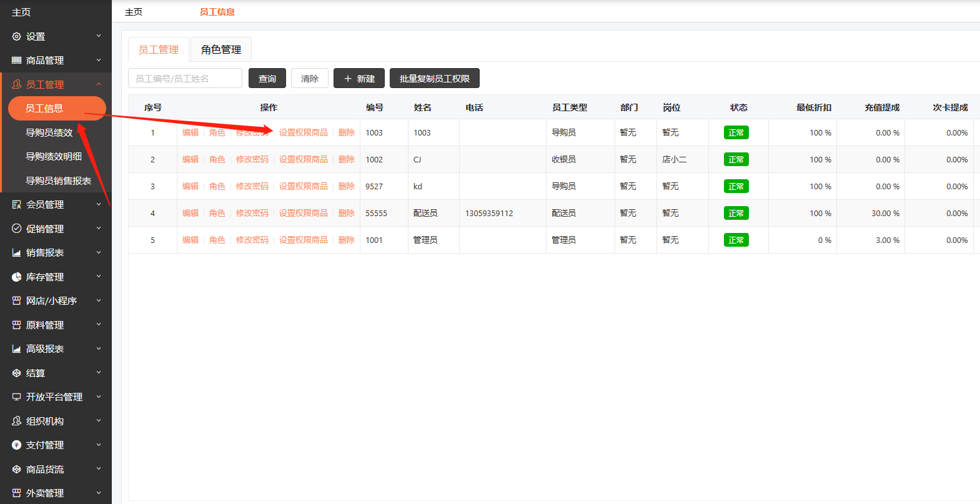The width and height of the screenshot is (980, 504).
Task: Click the checkmark icon beside 促销管理
Action: (x=17, y=229)
